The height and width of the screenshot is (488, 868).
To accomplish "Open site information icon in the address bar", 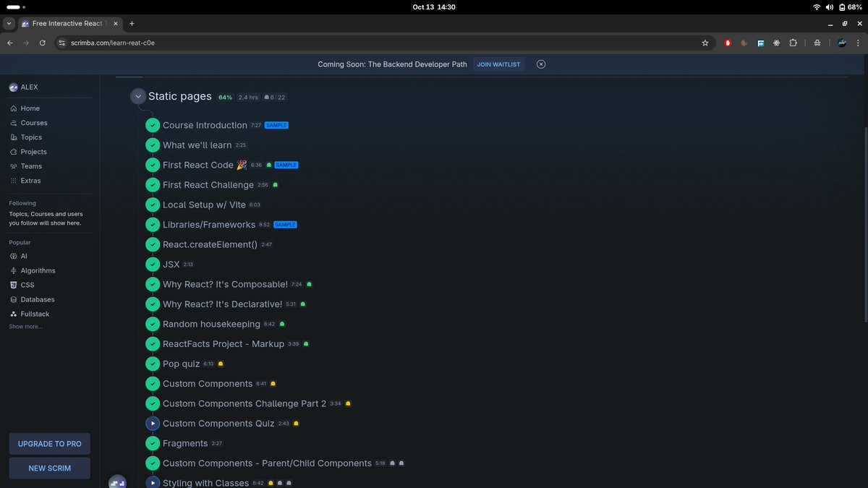I will (x=62, y=43).
